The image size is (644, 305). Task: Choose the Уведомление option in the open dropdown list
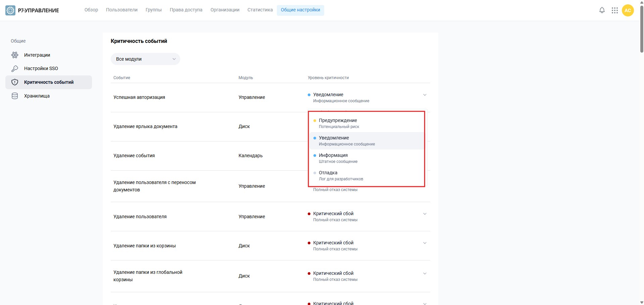[x=366, y=141]
